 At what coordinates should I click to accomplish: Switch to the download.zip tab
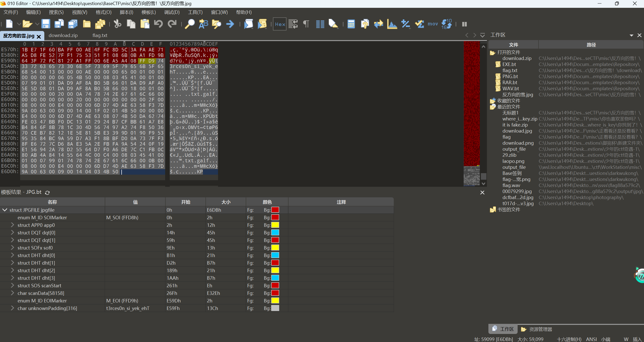tap(63, 36)
